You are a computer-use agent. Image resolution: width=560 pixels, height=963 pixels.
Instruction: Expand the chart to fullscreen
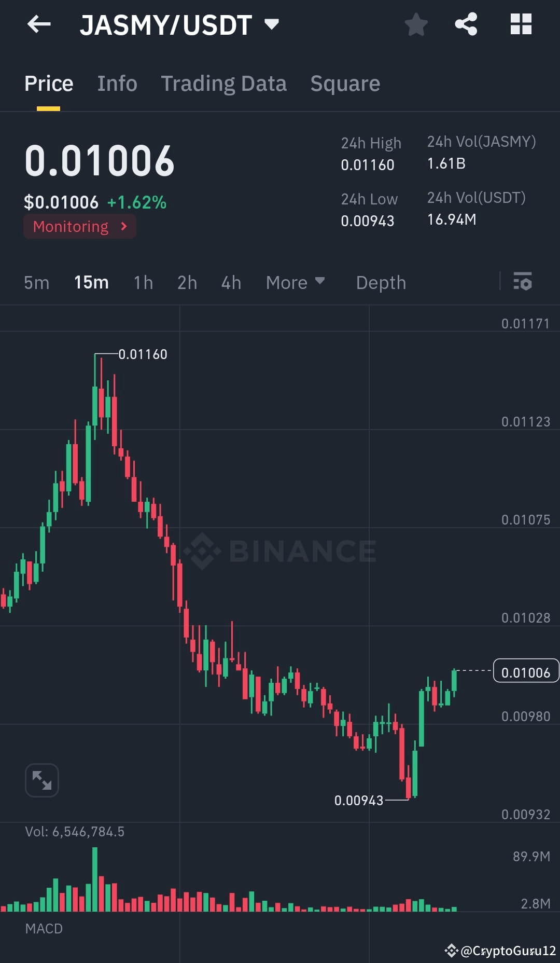coord(41,780)
